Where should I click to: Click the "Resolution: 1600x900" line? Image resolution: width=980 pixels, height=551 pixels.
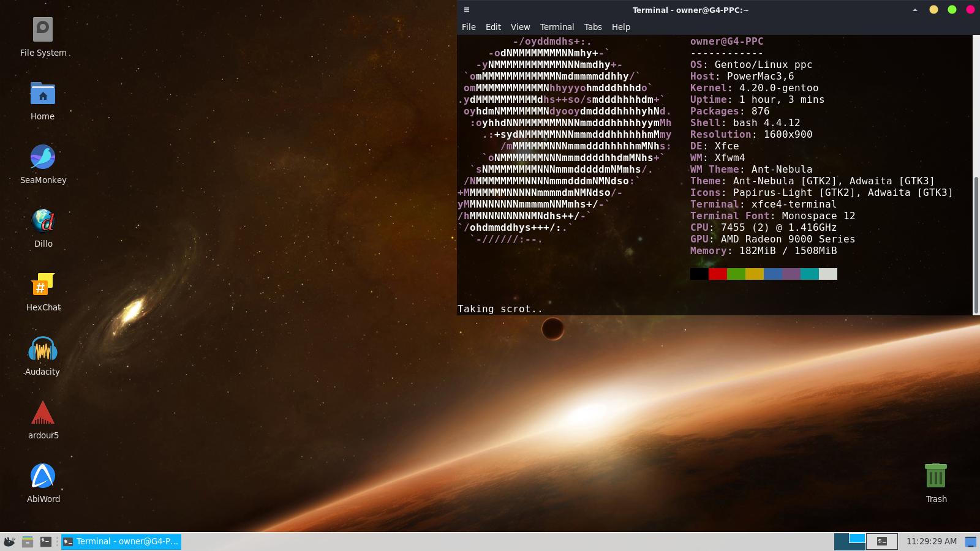(x=752, y=135)
